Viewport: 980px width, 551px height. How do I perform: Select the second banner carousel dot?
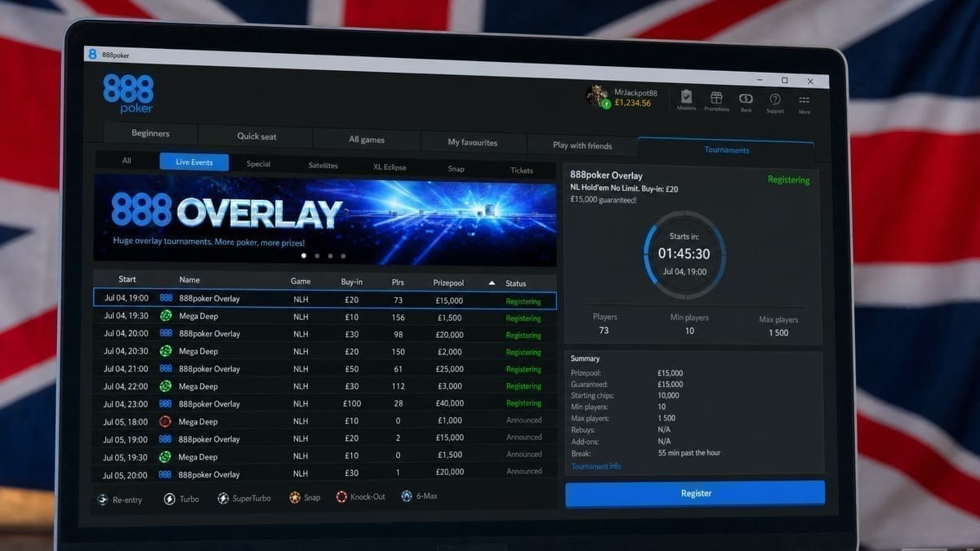tap(317, 256)
